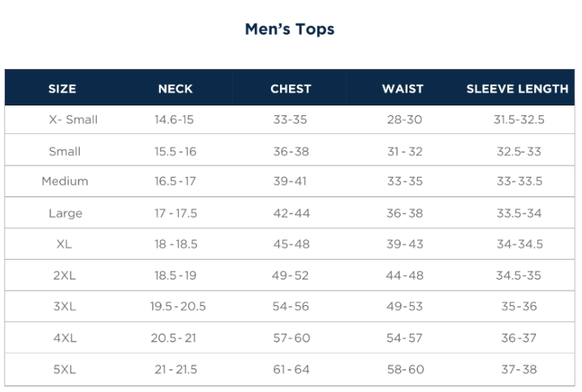
Task: Select the SIZE column header
Action: tap(63, 89)
